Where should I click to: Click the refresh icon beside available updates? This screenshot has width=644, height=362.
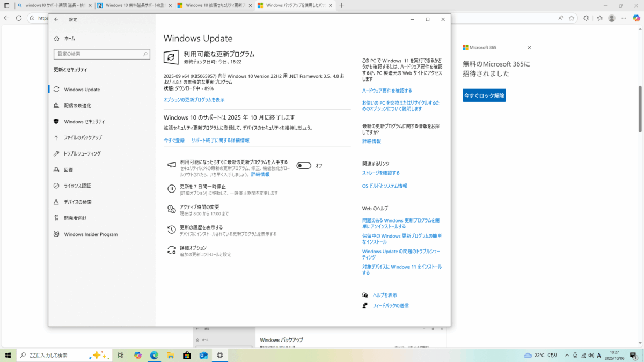[171, 57]
